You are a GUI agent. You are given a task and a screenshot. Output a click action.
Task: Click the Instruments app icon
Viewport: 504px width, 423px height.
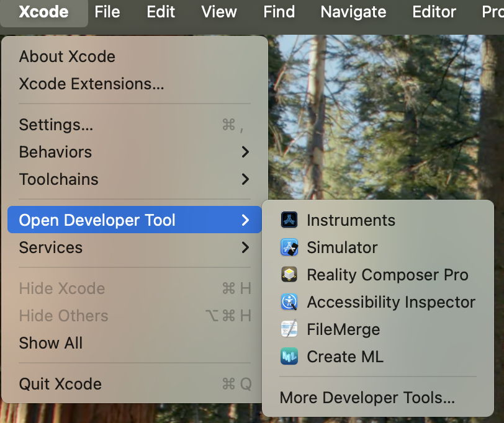point(289,220)
